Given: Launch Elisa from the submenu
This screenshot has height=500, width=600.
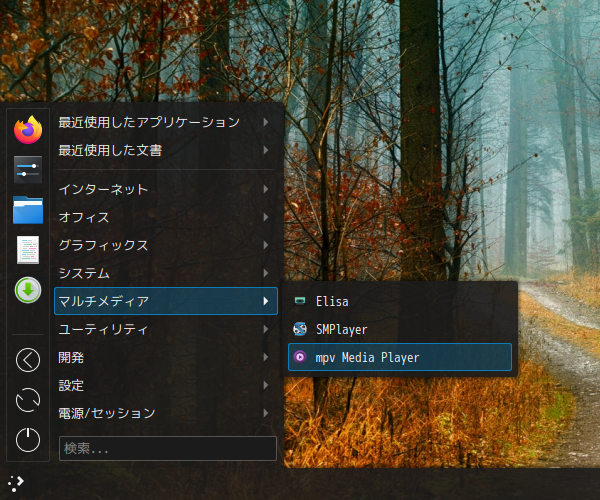Looking at the screenshot, I should [x=400, y=301].
